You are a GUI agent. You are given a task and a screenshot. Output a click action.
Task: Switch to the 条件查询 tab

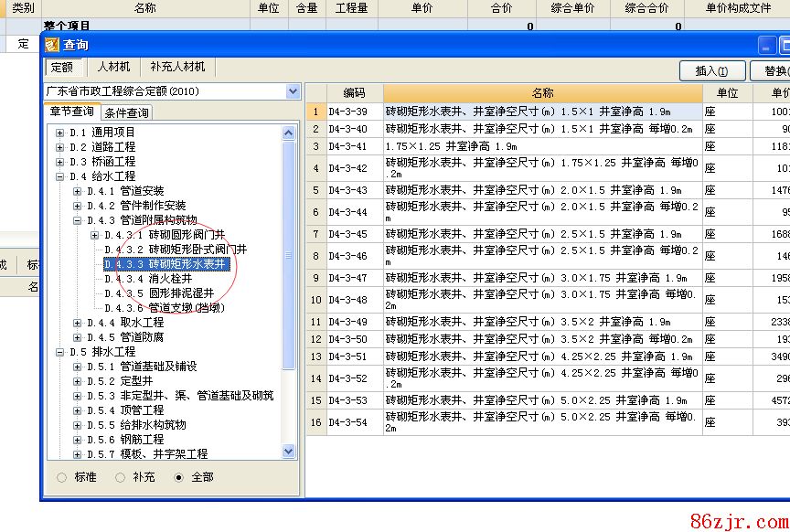pos(126,113)
